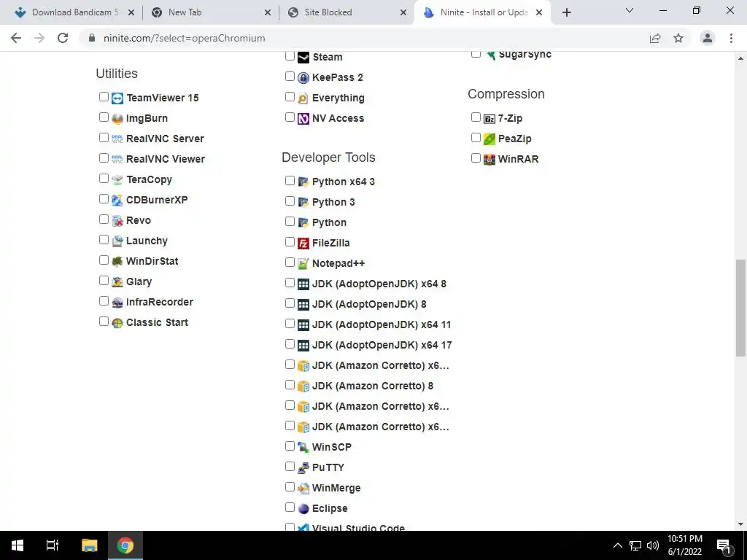The image size is (747, 560).
Task: Click the Notepad++ icon
Action: (x=303, y=264)
